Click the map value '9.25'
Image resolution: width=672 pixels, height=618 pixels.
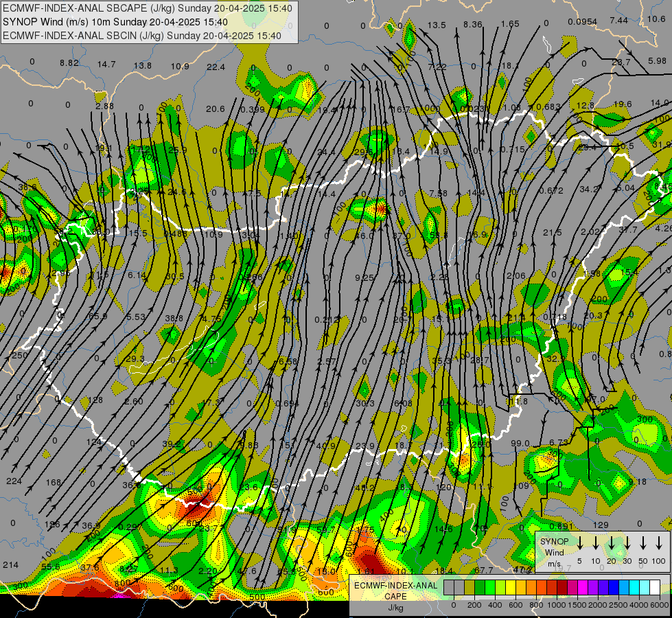364,278
